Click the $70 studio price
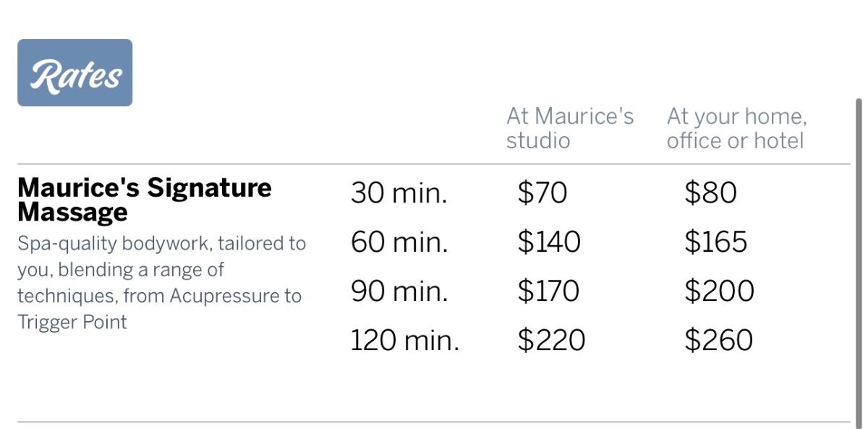Screen dimensions: 868x429 [x=542, y=193]
